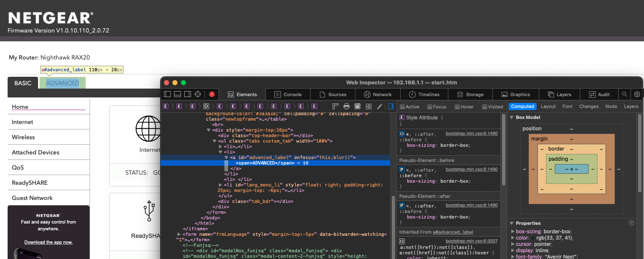Click the P icon under Pseudo-Element ::after
This screenshot has width=644, height=259.
[x=402, y=205]
